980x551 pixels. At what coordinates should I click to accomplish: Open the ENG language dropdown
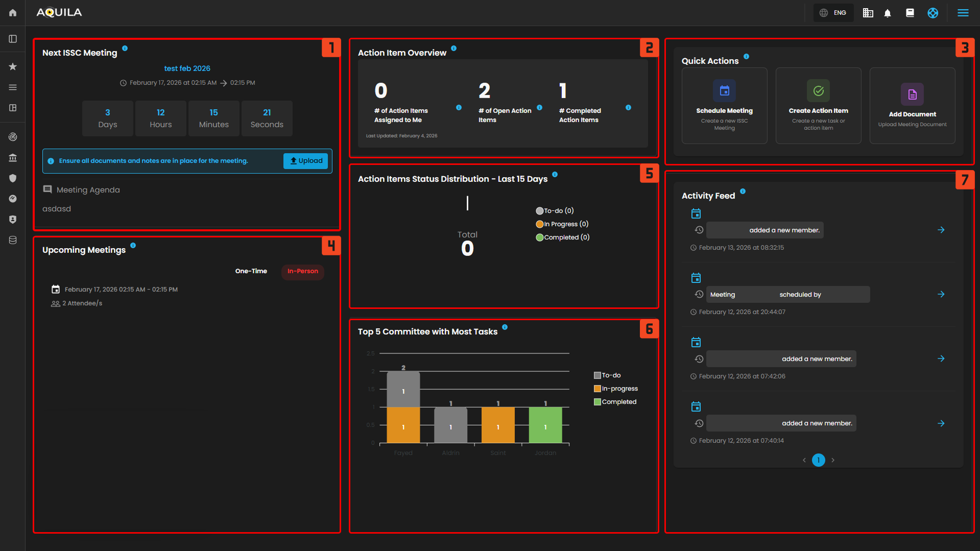pyautogui.click(x=833, y=13)
